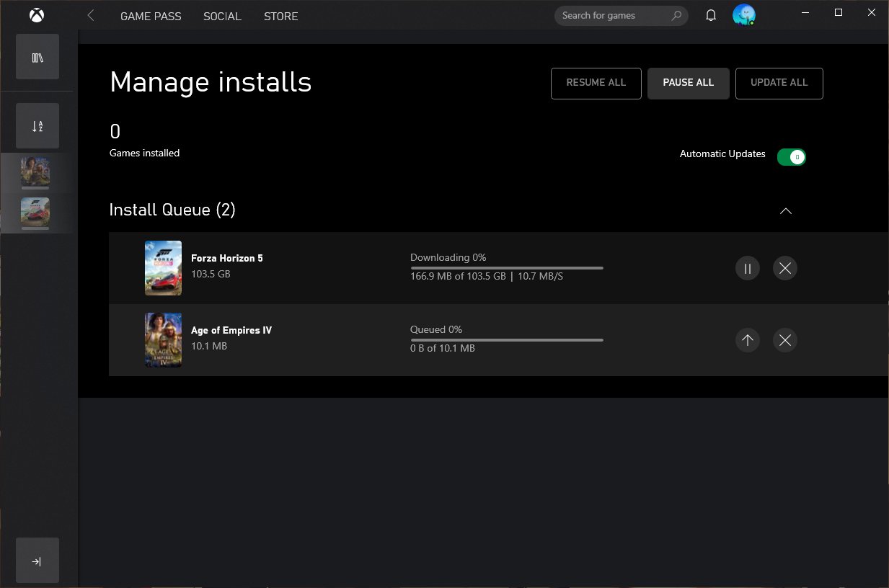This screenshot has width=889, height=588.
Task: Collapse the Install Queue section
Action: [786, 211]
